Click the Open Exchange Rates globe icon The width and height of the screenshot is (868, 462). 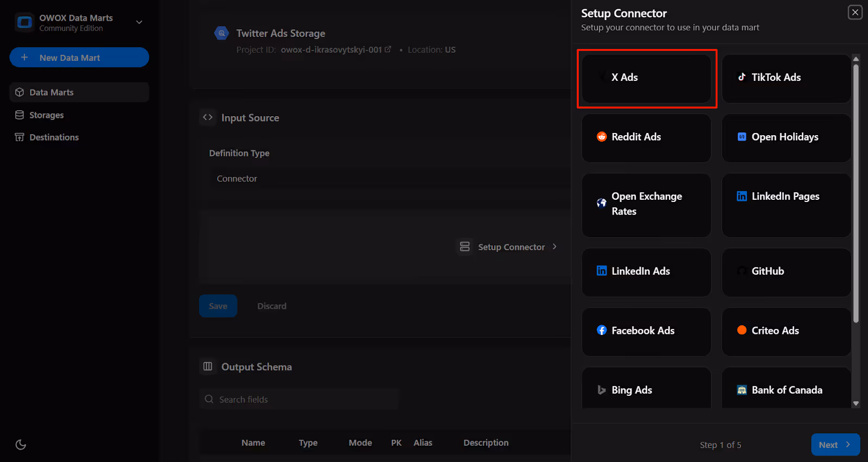tap(602, 203)
